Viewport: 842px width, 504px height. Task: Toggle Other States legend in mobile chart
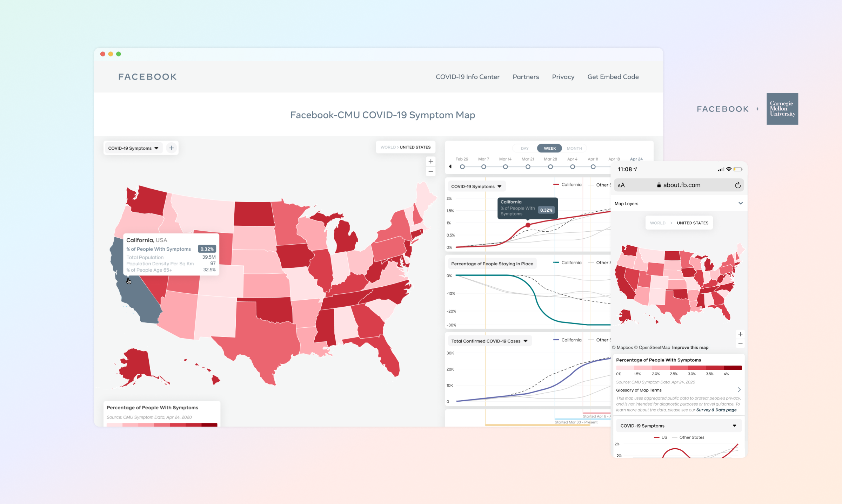[x=688, y=437]
